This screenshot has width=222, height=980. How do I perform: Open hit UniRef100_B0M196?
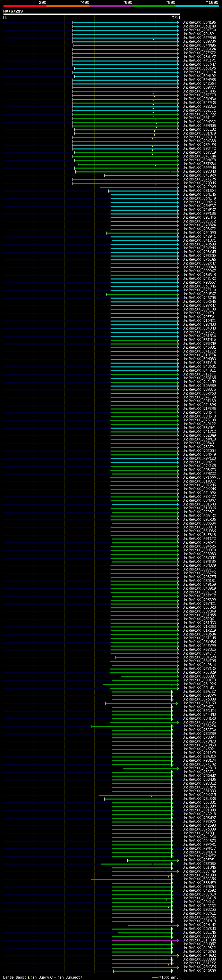[199, 23]
